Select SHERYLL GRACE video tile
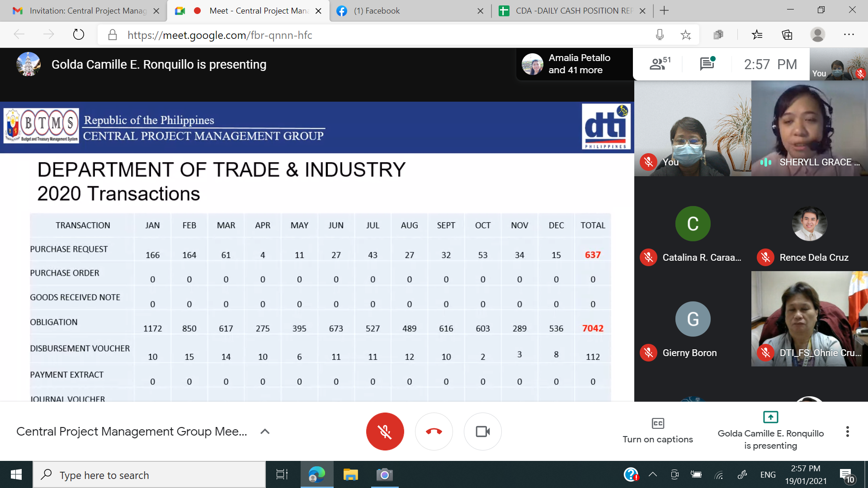Screen dimensions: 868x488 point(810,128)
